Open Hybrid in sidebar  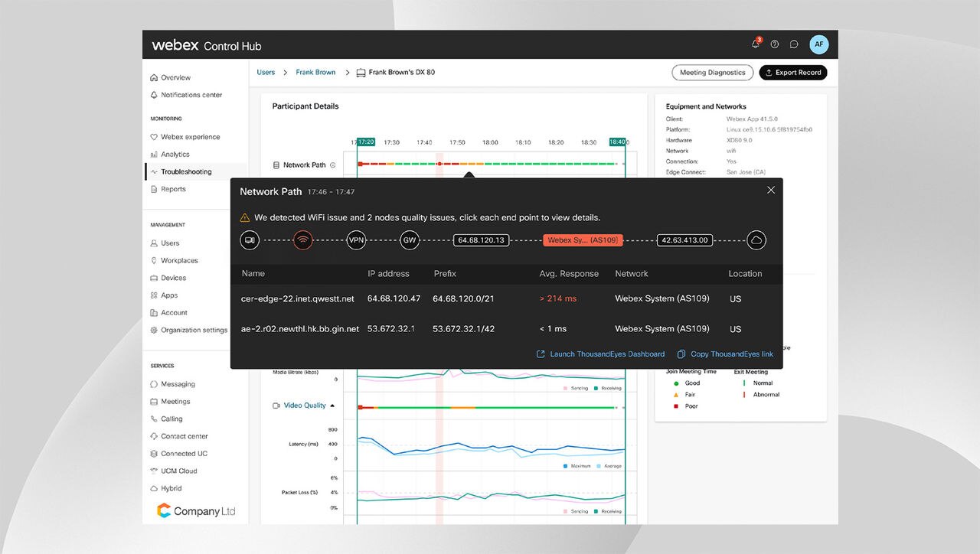point(166,488)
